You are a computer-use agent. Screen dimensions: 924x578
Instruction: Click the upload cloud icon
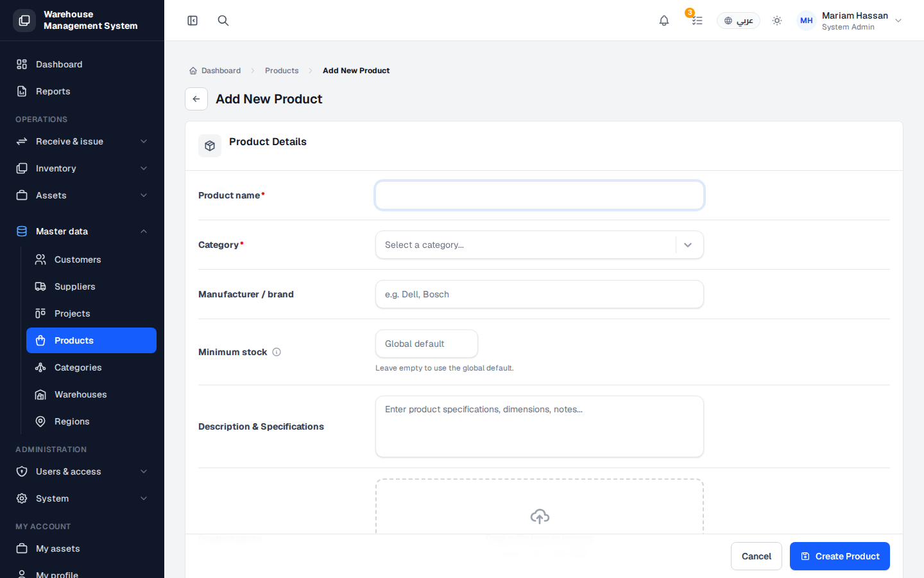pos(540,516)
